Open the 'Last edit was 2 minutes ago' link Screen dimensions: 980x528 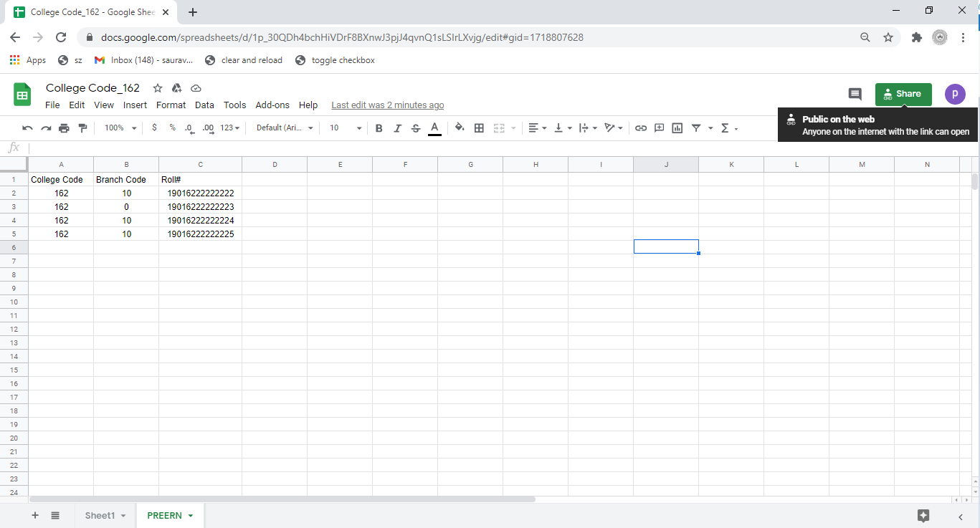(x=387, y=105)
